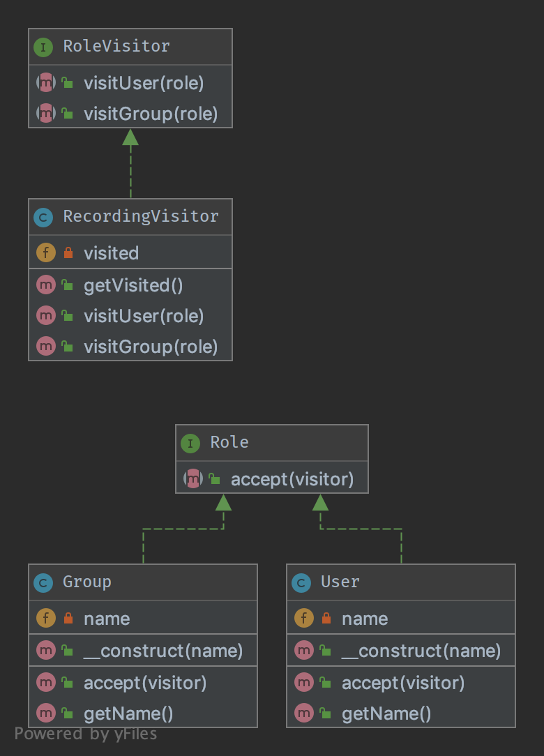The height and width of the screenshot is (756, 544).
Task: Click the RoleVisitor interface icon
Action: (43, 47)
